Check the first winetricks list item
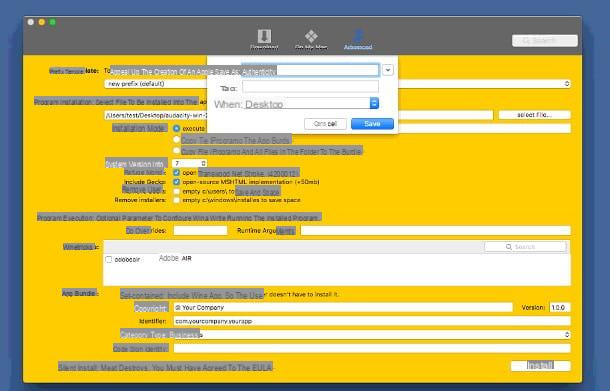 (109, 259)
